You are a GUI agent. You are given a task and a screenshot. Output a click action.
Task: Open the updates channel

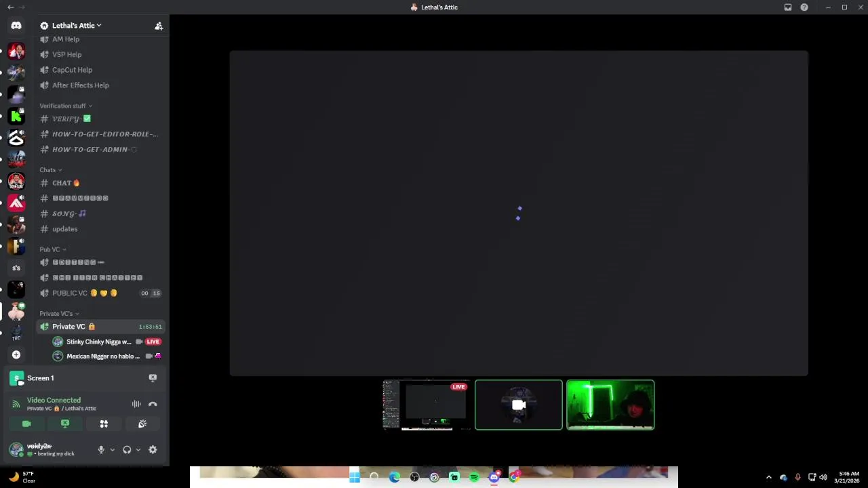point(100,229)
